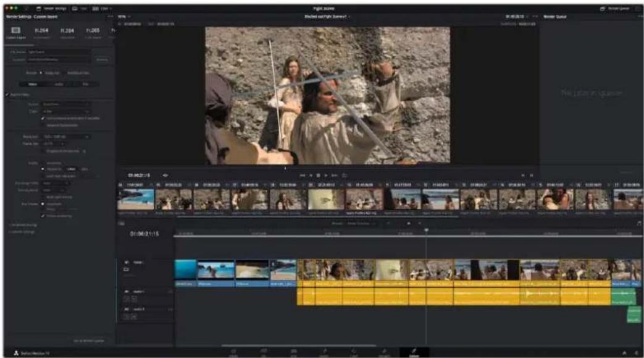Click the icon beside the viewer timecode

pyautogui.click(x=165, y=176)
